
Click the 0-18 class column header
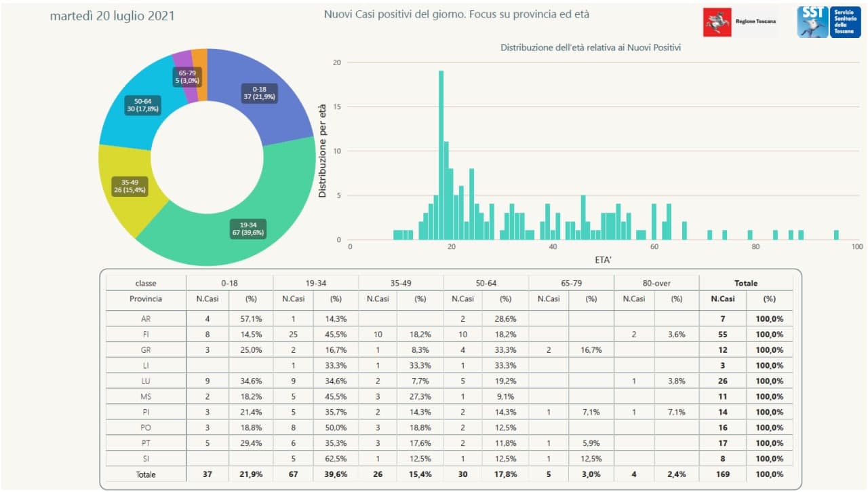(x=229, y=283)
